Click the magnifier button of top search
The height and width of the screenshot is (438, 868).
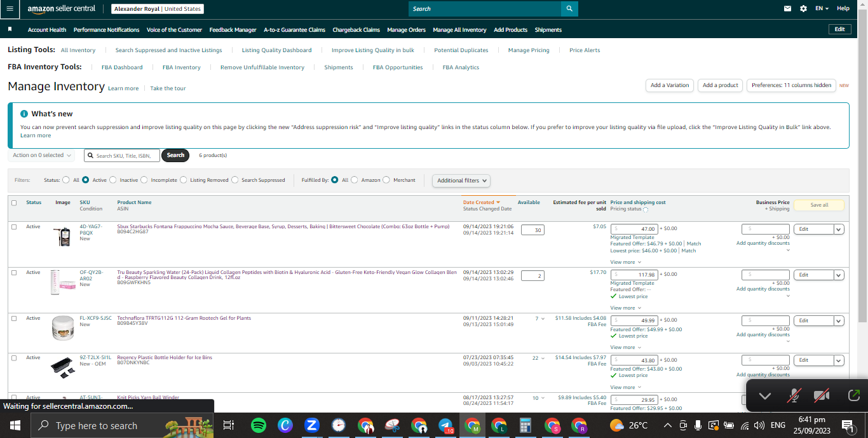click(x=569, y=9)
